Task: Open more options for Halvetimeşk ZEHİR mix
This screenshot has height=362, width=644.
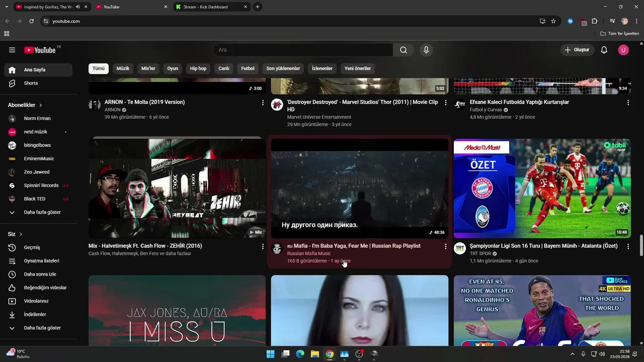Action: click(x=263, y=246)
